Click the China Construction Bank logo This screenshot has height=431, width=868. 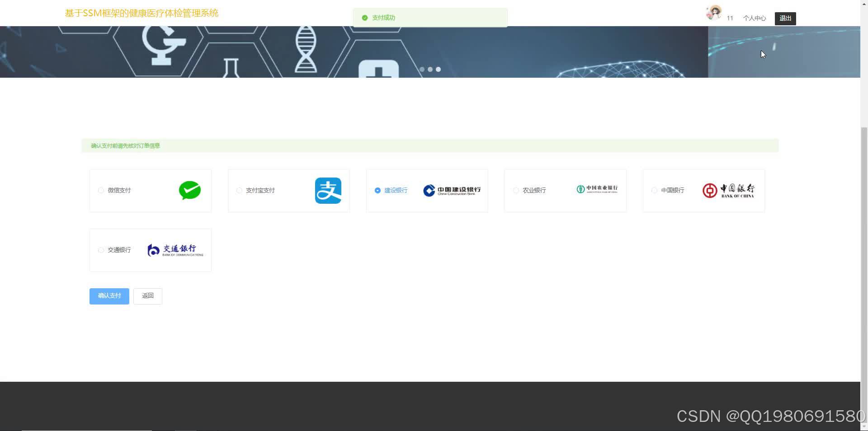pyautogui.click(x=452, y=190)
